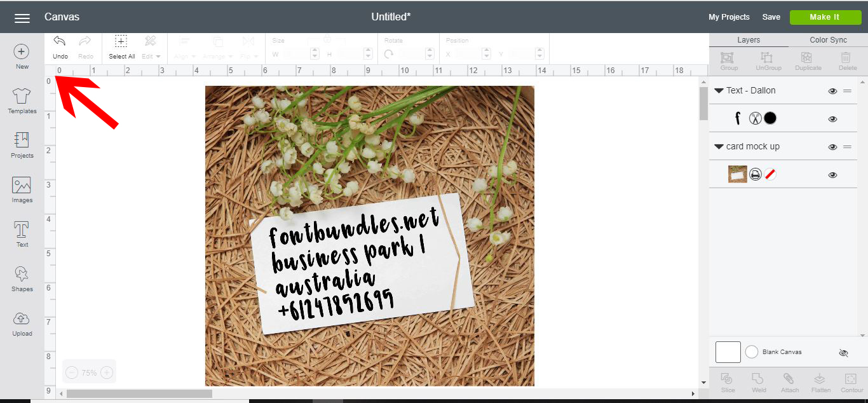Click the Untitled* project title
868x403 pixels.
[x=391, y=17]
